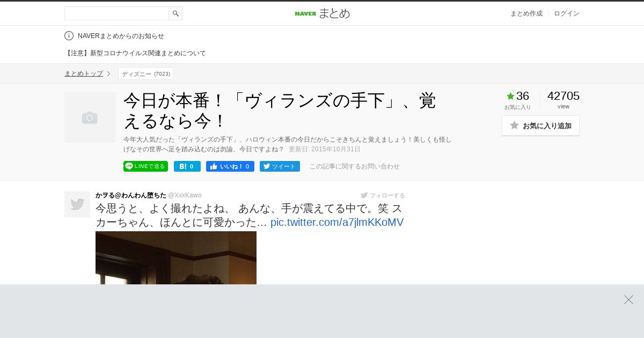The width and height of the screenshot is (644, 338).
Task: Click the article placeholder camera thumbnail
Action: (90, 117)
